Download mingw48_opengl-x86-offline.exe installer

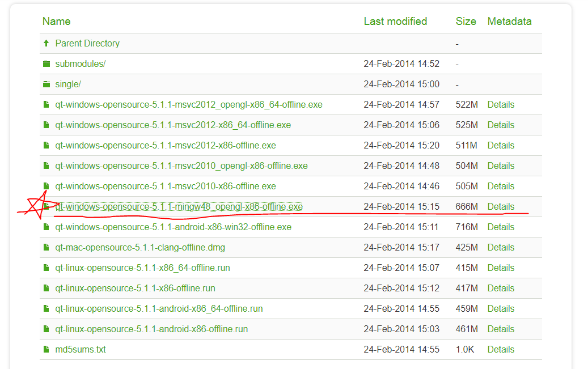(179, 207)
